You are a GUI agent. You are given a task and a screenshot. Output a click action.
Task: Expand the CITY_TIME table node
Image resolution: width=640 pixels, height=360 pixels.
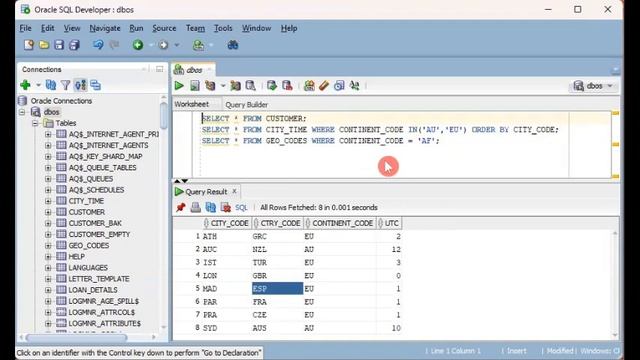[48, 201]
